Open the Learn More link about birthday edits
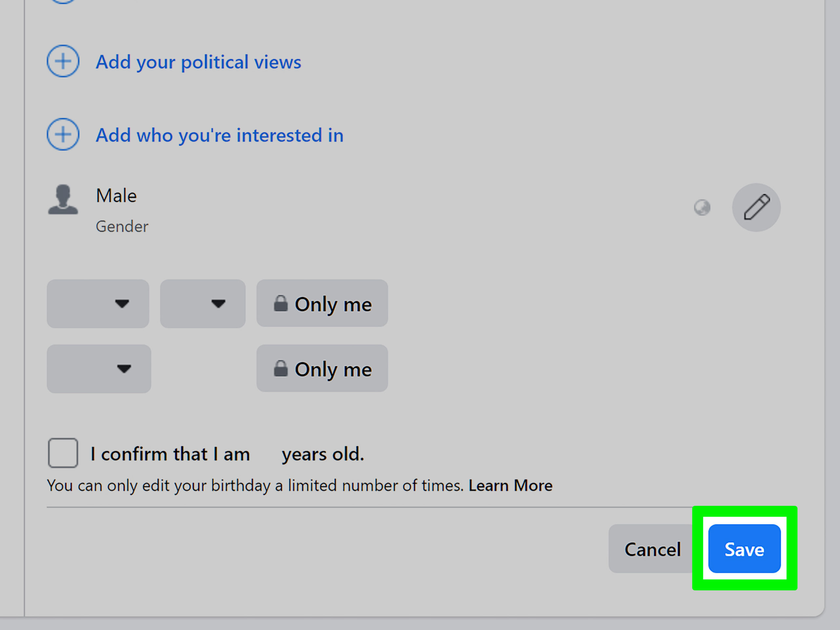840x630 pixels. (510, 485)
